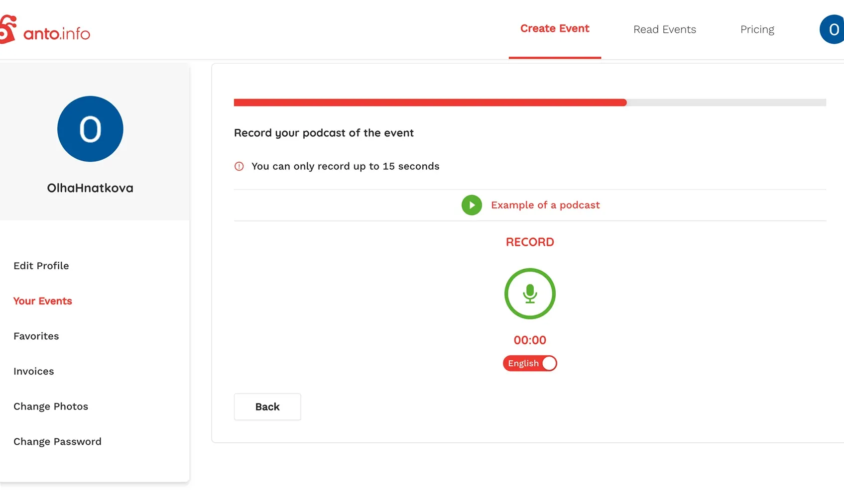Play the example podcast audio
Screen dimensions: 844x504
[472, 205]
